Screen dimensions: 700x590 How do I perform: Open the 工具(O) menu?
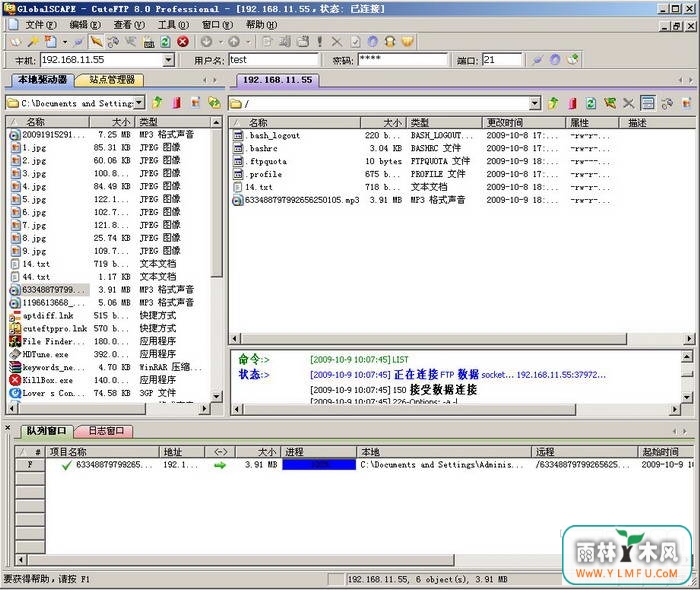pos(173,25)
